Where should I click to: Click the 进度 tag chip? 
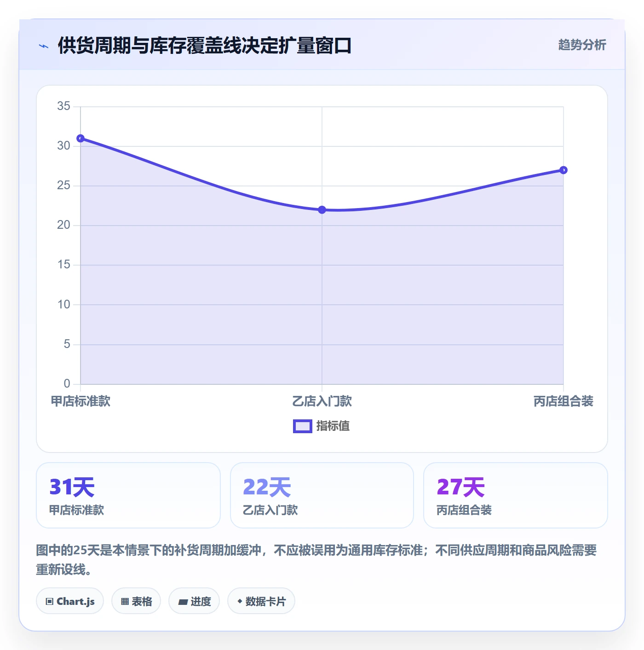(194, 601)
